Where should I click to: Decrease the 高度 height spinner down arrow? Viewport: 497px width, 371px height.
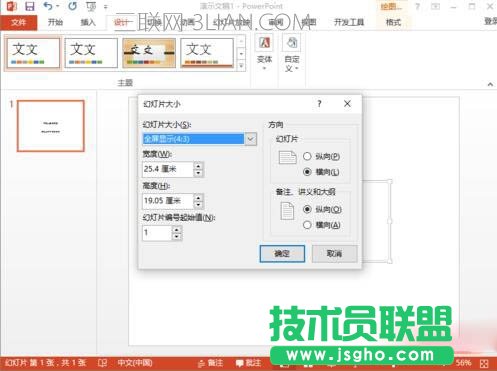198,205
